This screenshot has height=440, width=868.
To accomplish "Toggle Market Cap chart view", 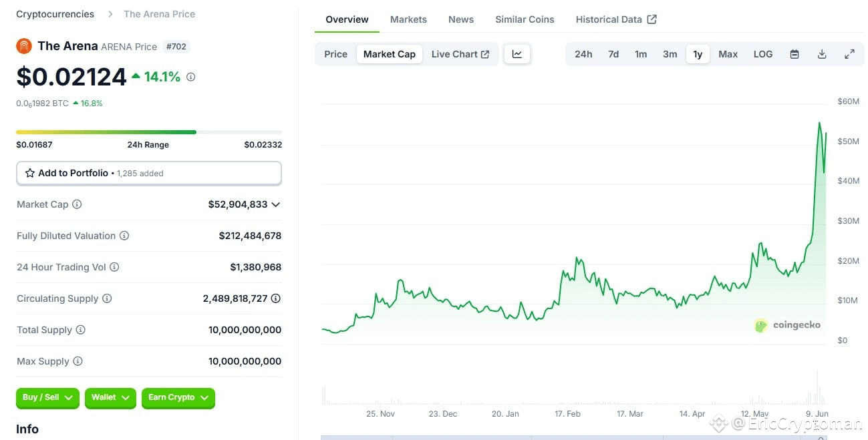I will click(390, 54).
